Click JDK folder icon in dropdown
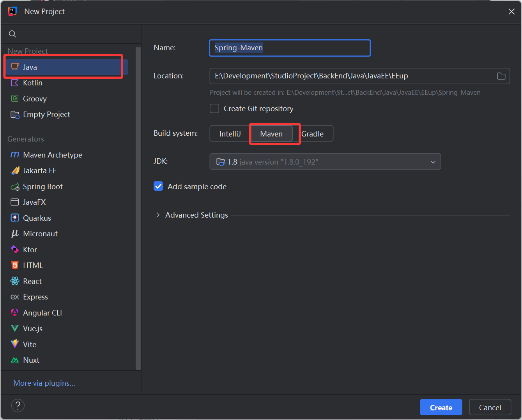This screenshot has width=522, height=420. [x=221, y=161]
